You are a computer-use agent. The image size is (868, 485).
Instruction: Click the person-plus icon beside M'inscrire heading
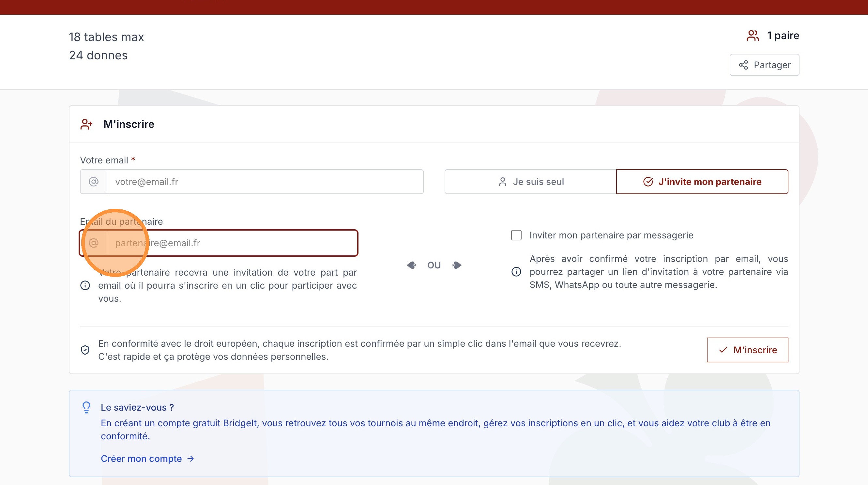tap(85, 124)
